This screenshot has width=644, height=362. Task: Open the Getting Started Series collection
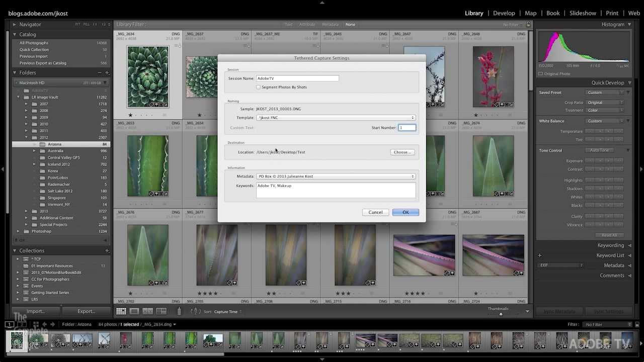click(x=50, y=293)
